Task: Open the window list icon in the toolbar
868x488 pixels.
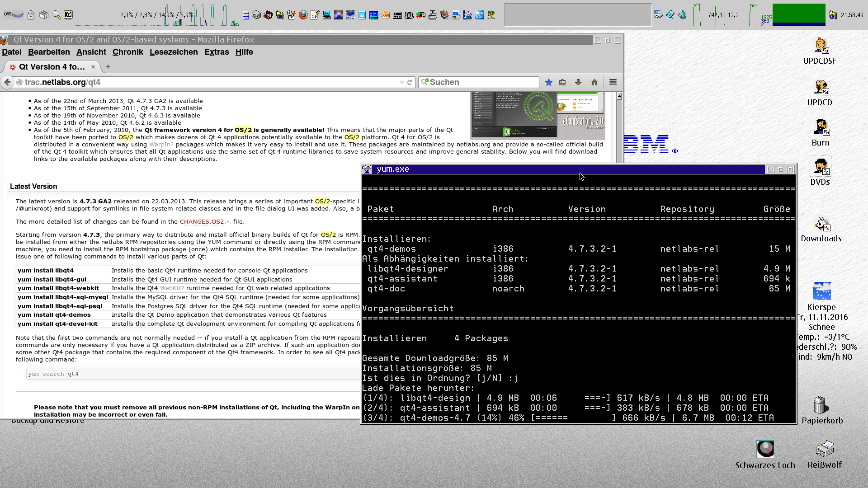Action: 44,15
